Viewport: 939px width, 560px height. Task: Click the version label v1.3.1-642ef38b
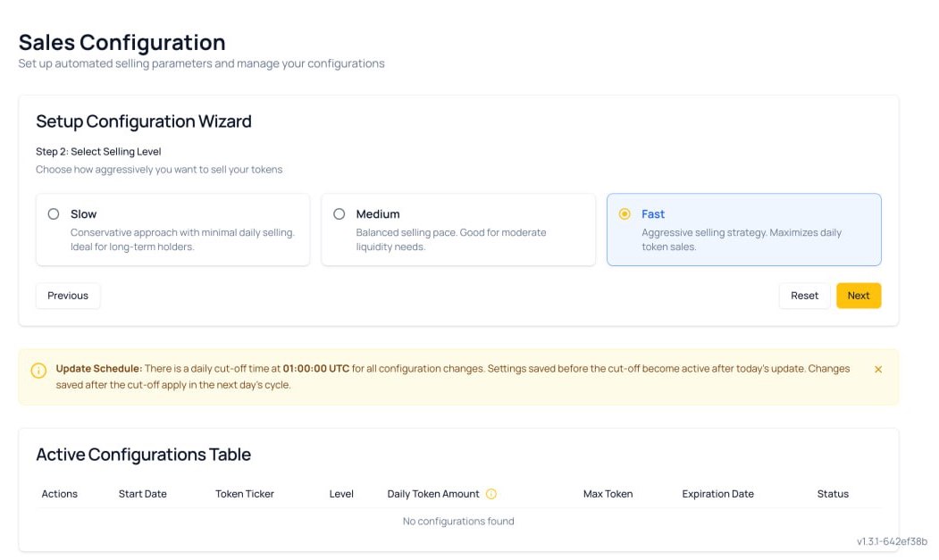click(891, 541)
